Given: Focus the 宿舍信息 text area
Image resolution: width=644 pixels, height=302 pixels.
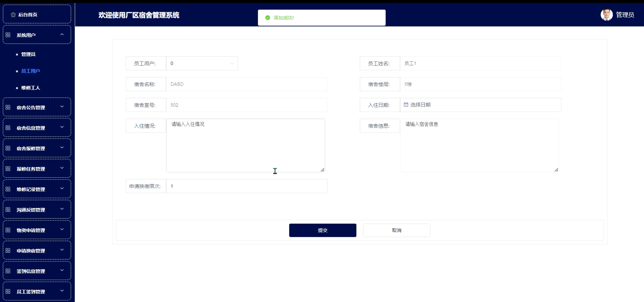Looking at the screenshot, I should click(x=479, y=146).
